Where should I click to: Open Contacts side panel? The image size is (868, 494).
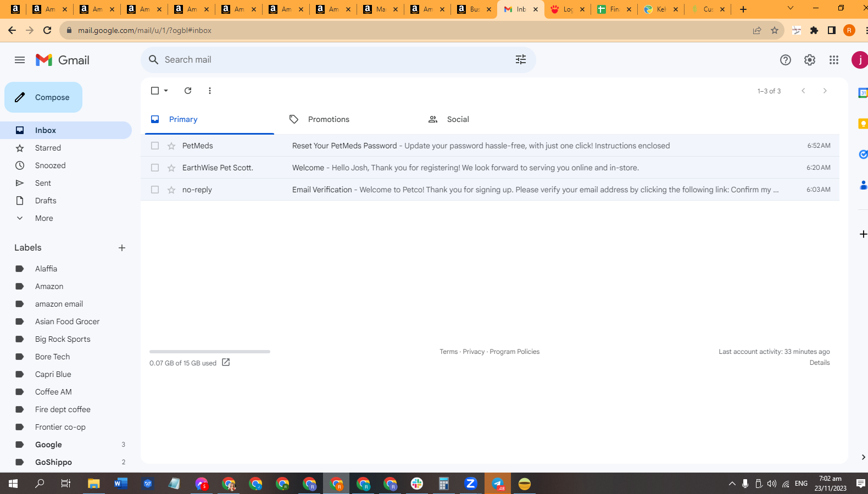863,185
